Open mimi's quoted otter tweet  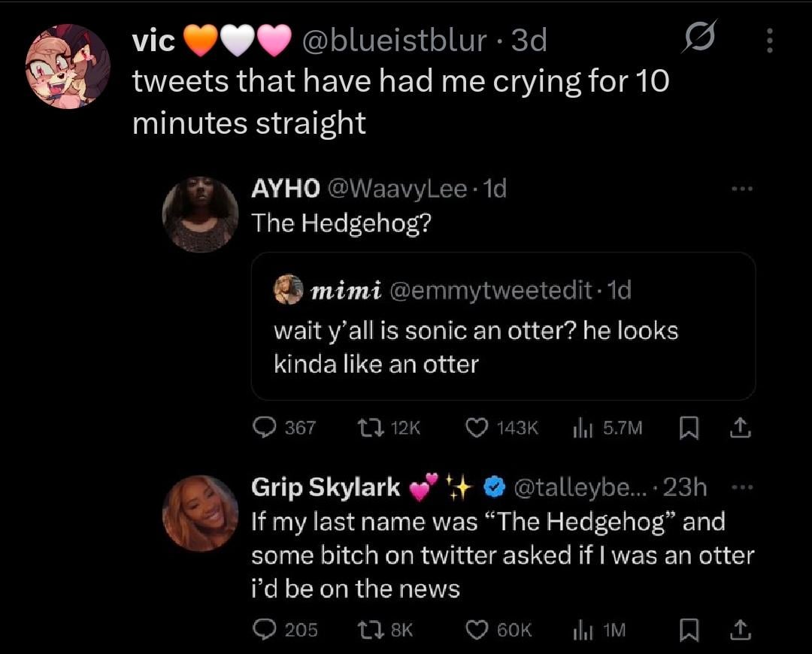click(x=503, y=326)
